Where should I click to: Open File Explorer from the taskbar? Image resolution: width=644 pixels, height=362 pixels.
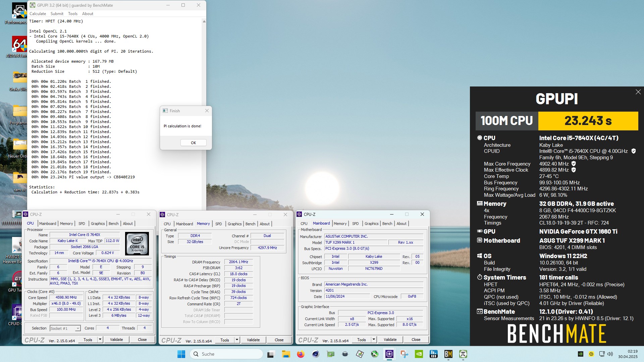pyautogui.click(x=286, y=354)
